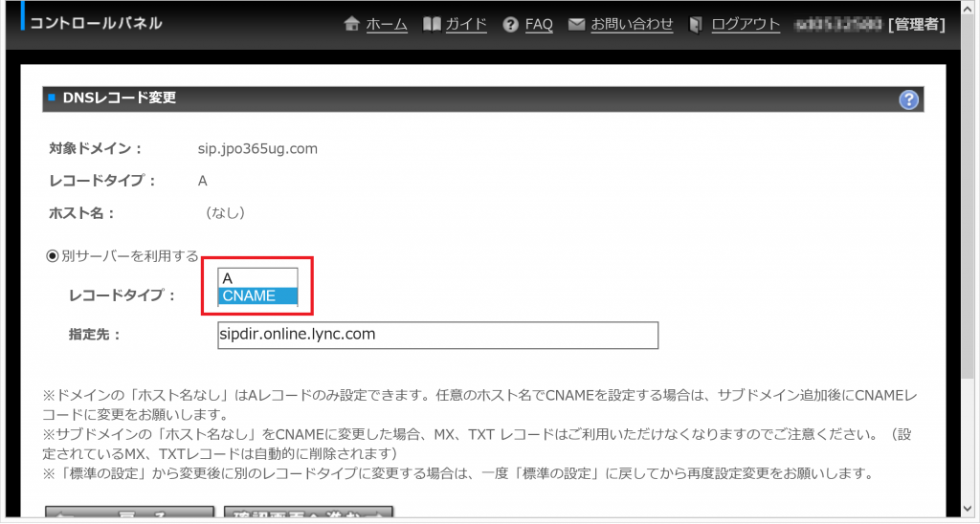Click the （なし） host name value
The width and height of the screenshot is (980, 524).
(x=225, y=213)
